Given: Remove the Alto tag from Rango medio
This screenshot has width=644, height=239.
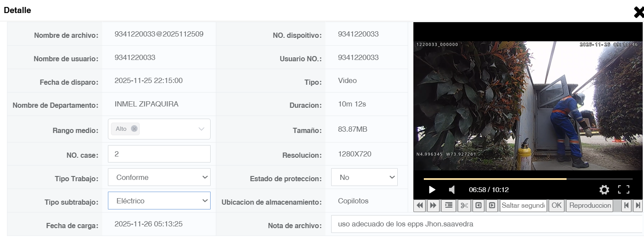Looking at the screenshot, I should click(134, 129).
